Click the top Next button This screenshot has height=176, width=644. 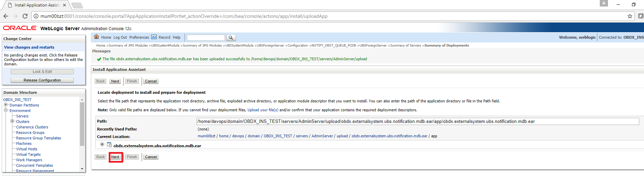click(115, 81)
